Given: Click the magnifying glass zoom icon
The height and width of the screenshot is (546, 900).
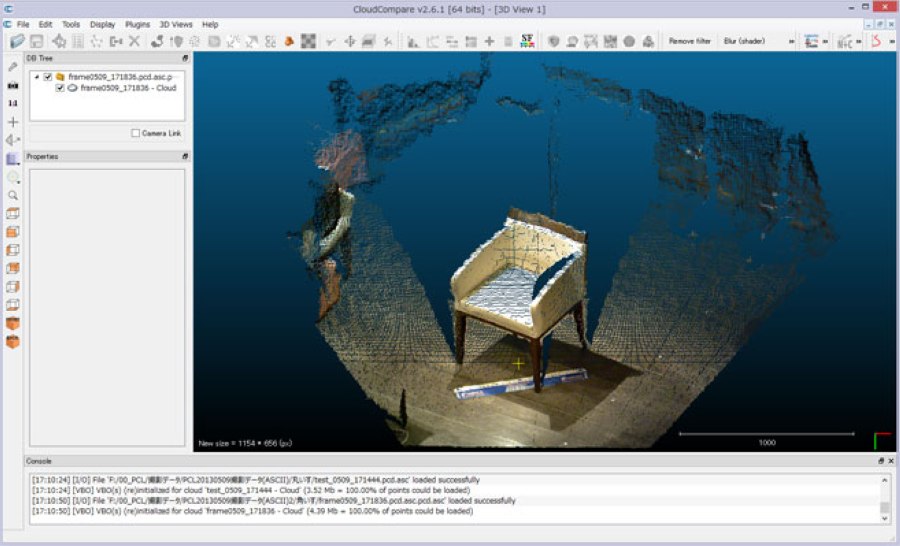Looking at the screenshot, I should click(13, 195).
